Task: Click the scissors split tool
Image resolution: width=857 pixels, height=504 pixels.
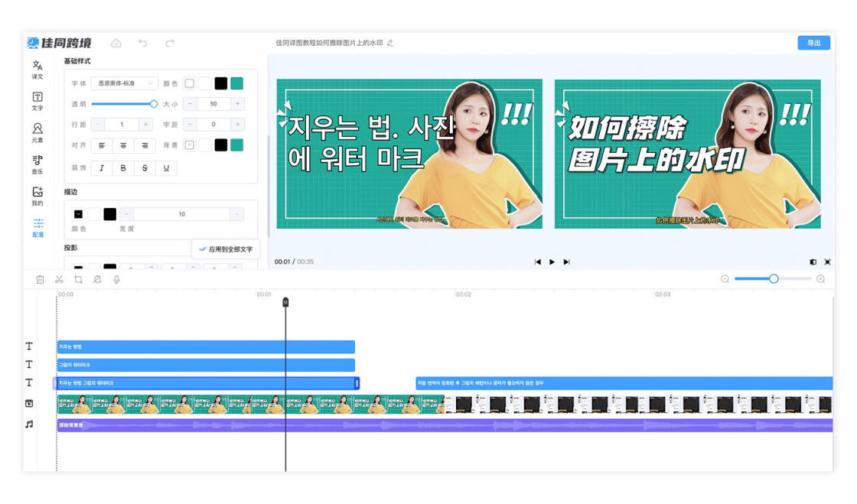Action: 59,280
